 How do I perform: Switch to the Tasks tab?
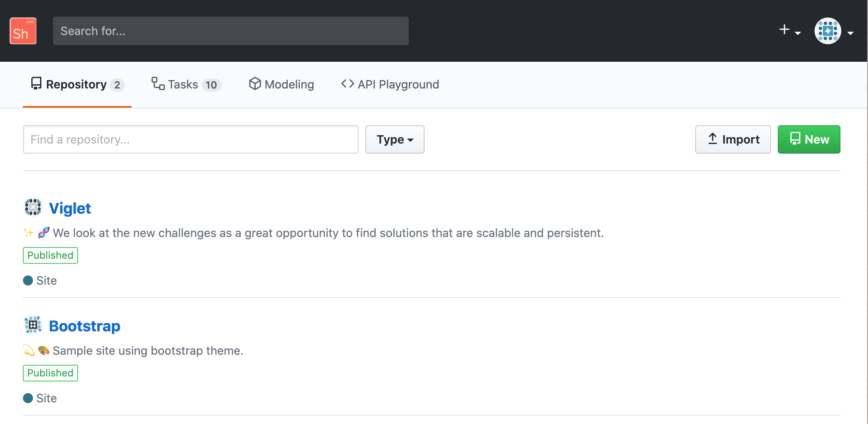click(186, 85)
